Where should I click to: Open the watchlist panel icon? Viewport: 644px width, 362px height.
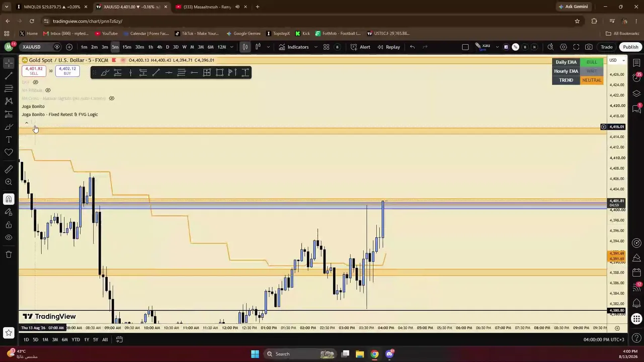636,63
